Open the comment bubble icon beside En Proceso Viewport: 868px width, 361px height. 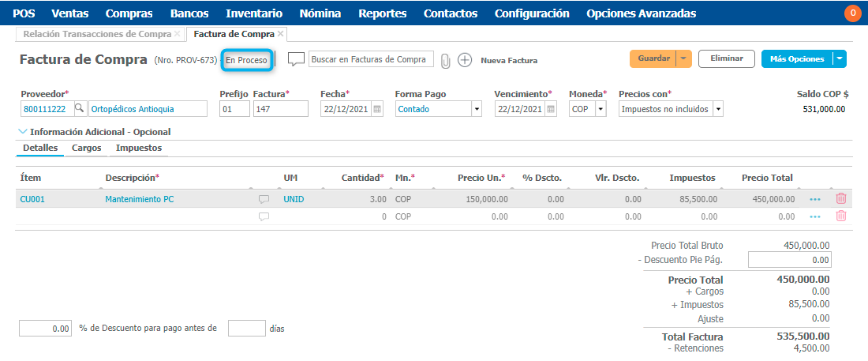click(x=296, y=59)
